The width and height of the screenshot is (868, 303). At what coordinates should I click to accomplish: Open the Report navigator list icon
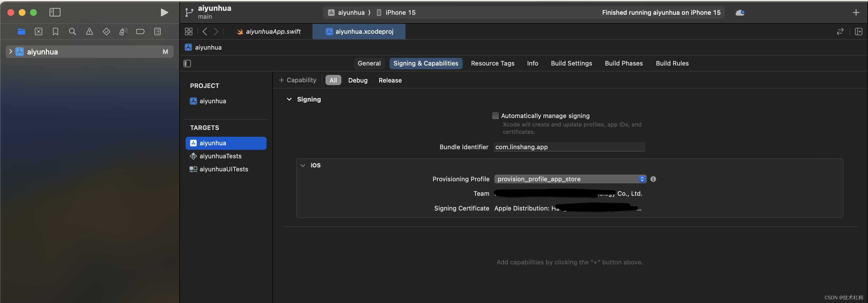point(157,32)
